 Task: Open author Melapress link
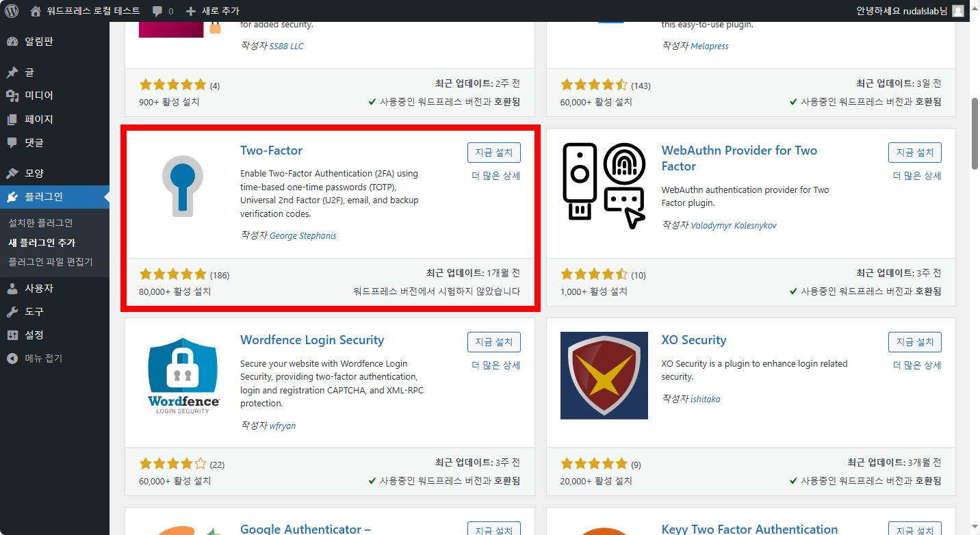click(710, 46)
